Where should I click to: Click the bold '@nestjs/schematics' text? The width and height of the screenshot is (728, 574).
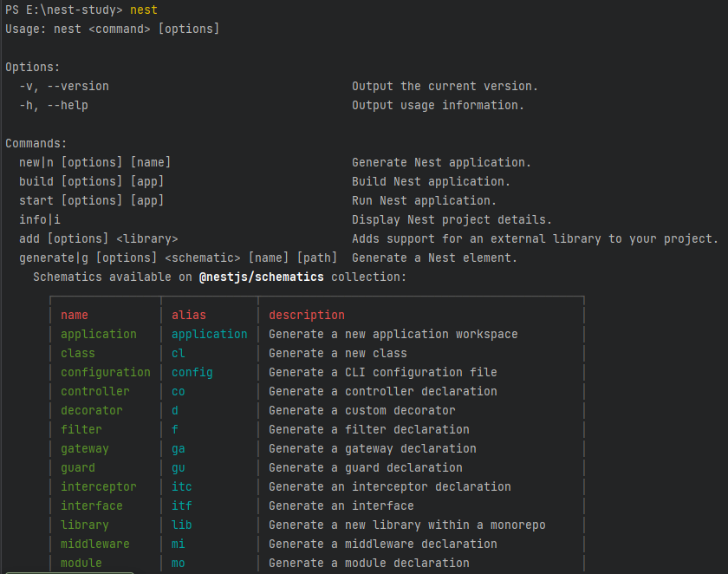click(x=262, y=277)
